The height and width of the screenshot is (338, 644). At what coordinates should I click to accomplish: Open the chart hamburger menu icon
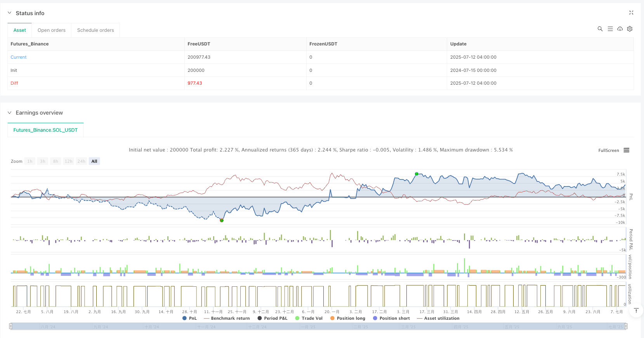[626, 150]
